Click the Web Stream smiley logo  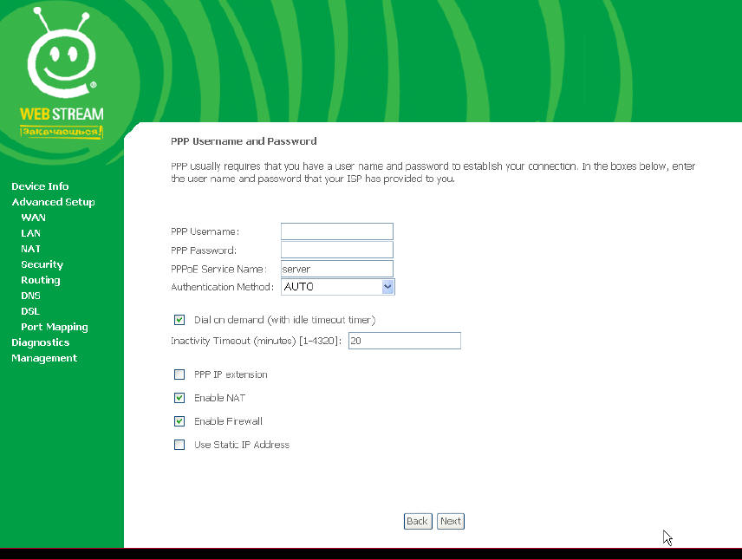click(x=62, y=53)
